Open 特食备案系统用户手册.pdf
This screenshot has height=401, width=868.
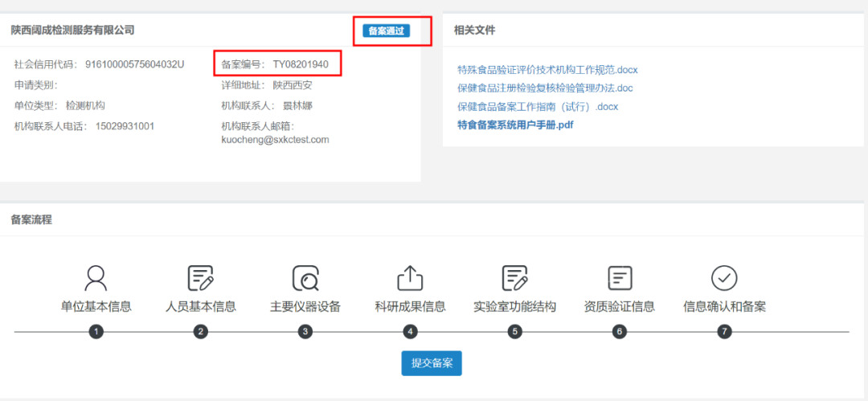[x=515, y=125]
